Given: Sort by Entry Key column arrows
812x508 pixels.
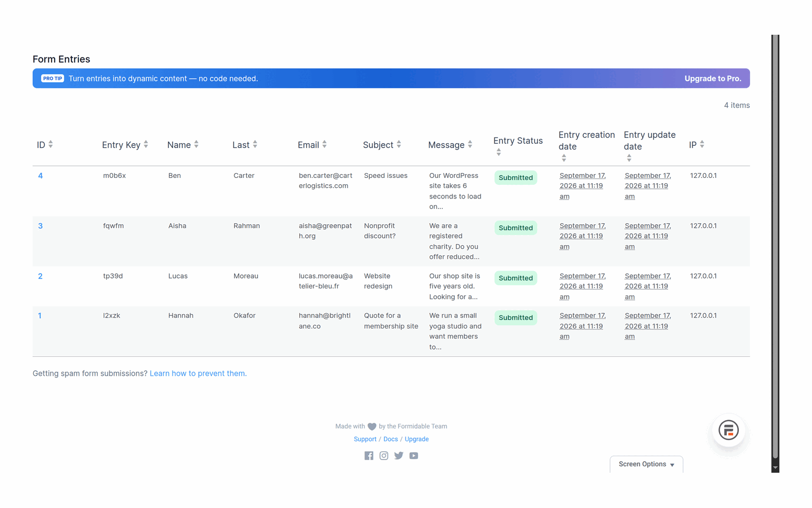Looking at the screenshot, I should 146,144.
